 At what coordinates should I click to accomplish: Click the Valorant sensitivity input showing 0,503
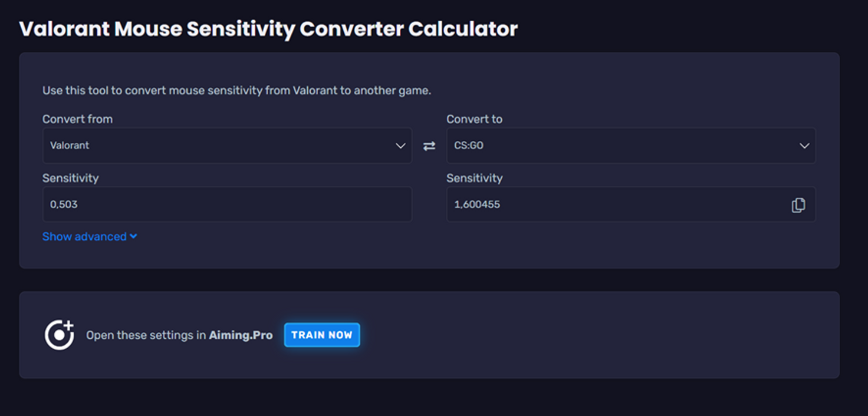pos(227,204)
